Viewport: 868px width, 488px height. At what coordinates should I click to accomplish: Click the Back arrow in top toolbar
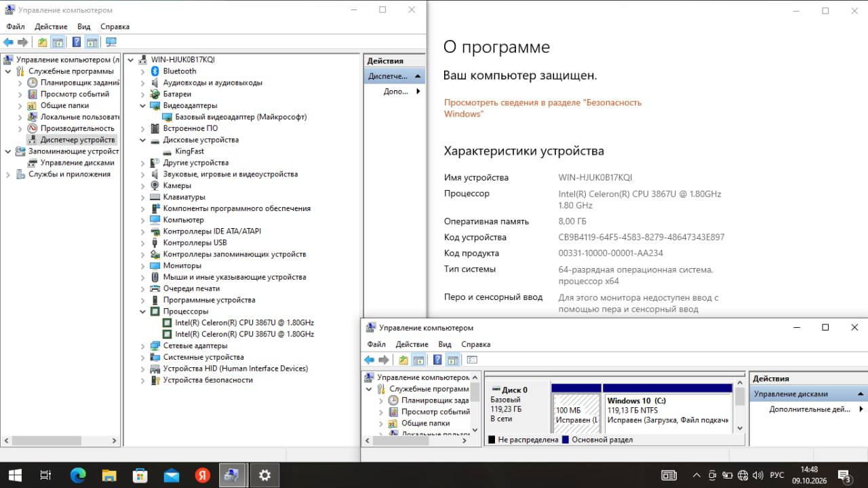coord(9,42)
